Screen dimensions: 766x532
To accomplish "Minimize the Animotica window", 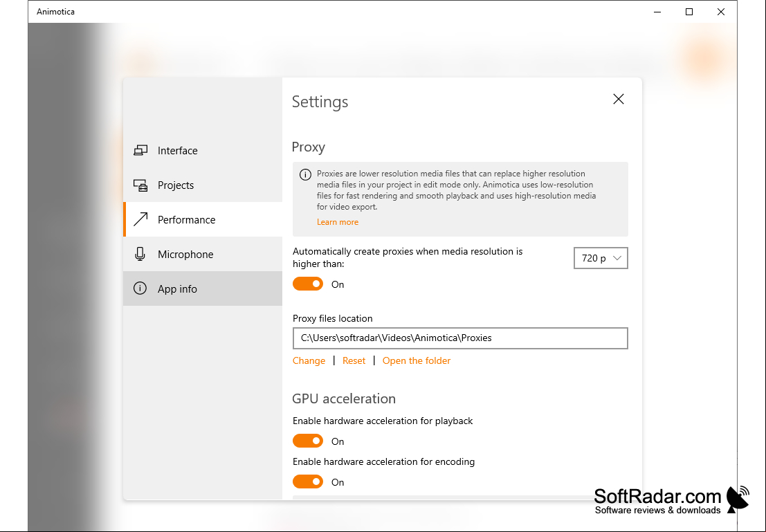I will [x=657, y=12].
